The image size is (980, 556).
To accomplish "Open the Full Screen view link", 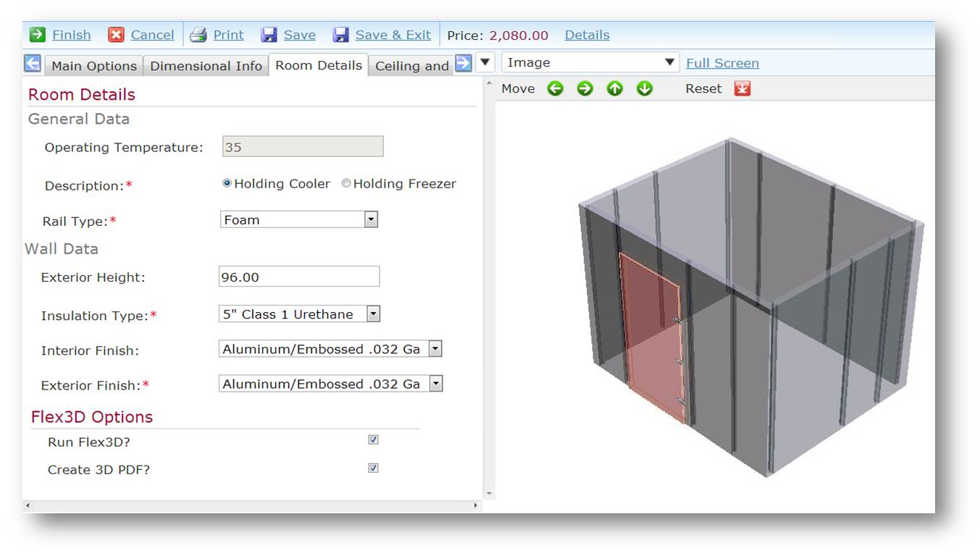I will coord(722,63).
